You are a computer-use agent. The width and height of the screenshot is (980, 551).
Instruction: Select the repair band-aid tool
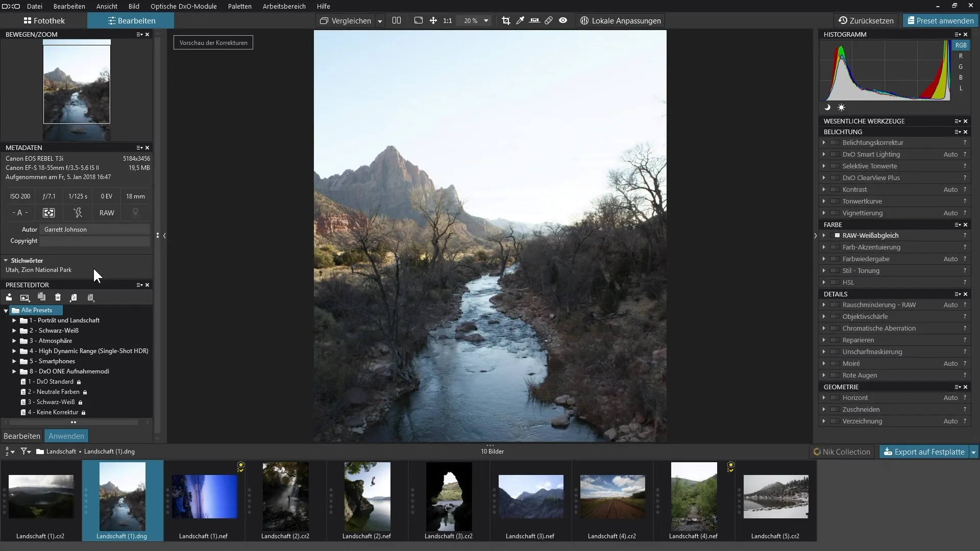[549, 20]
